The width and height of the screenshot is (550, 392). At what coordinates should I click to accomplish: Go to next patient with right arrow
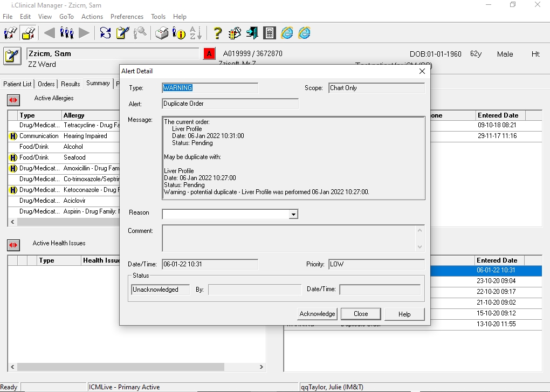click(x=84, y=33)
